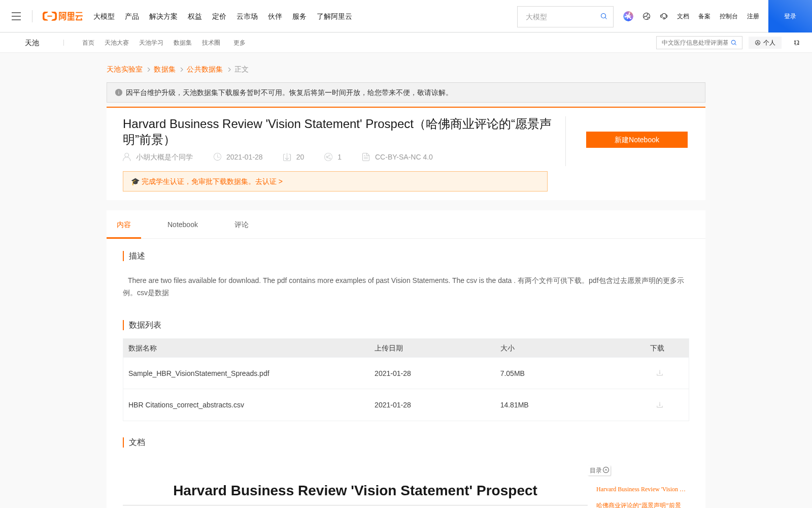Collapse the 目录 table of contents toggle
The image size is (812, 508).
[x=606, y=470]
